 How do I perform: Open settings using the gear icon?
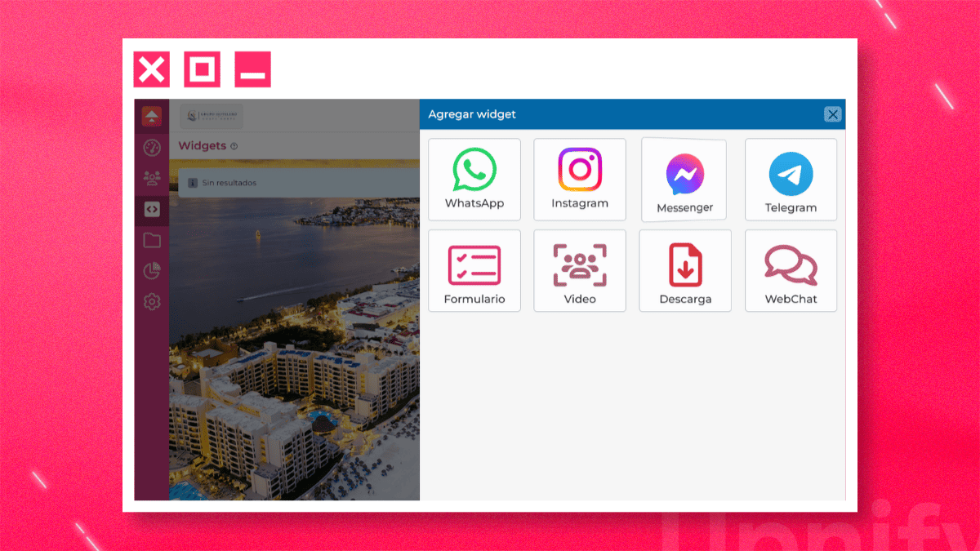pos(152,300)
